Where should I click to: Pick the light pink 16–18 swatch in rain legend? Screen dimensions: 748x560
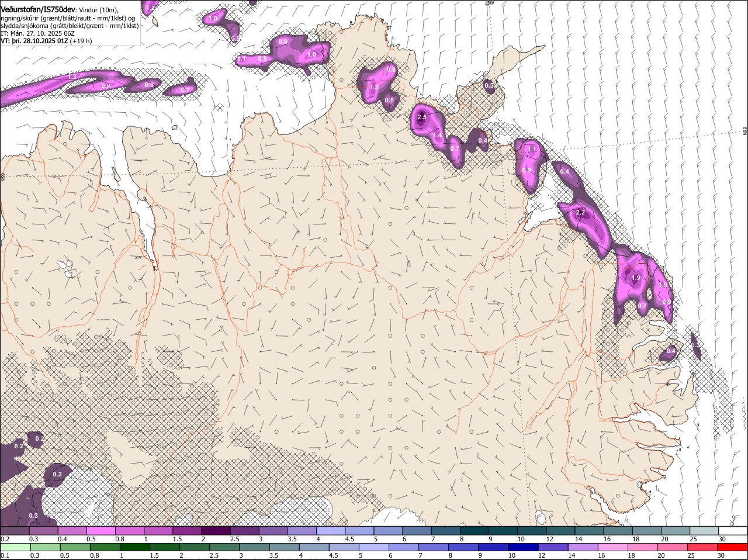click(x=614, y=548)
